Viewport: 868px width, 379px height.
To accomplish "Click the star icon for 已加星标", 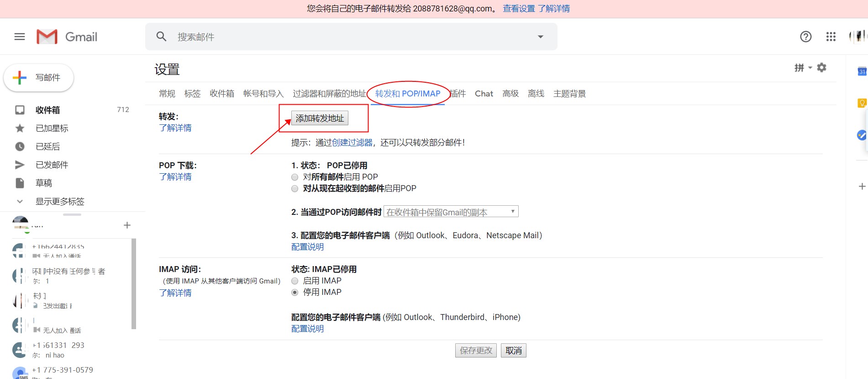I will point(20,128).
